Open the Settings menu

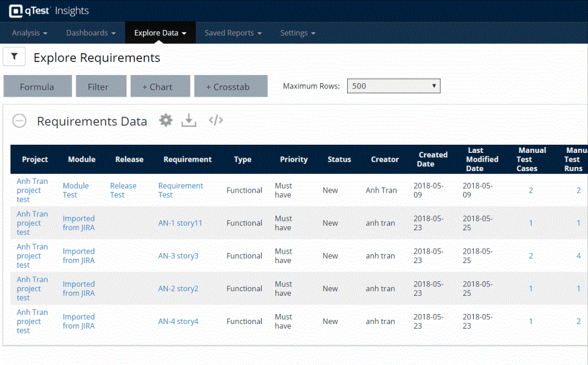coord(297,33)
